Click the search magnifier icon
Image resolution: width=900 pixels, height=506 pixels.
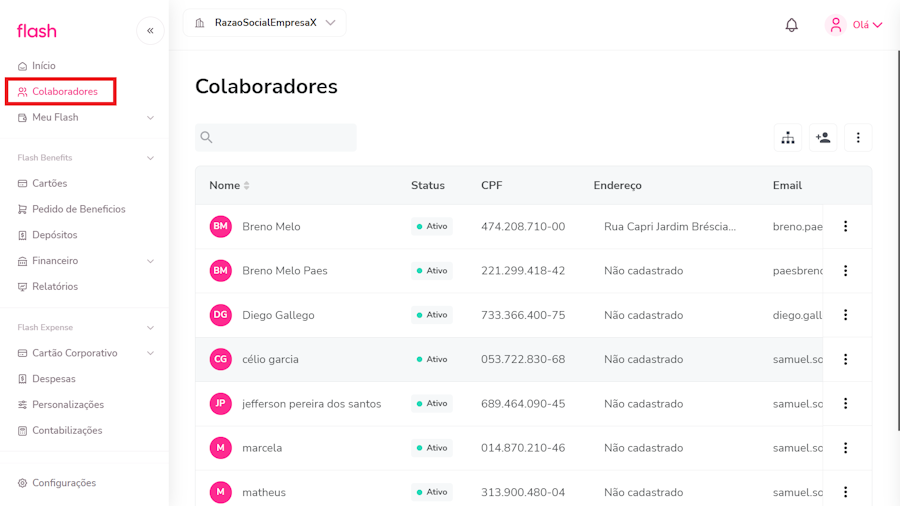(207, 138)
